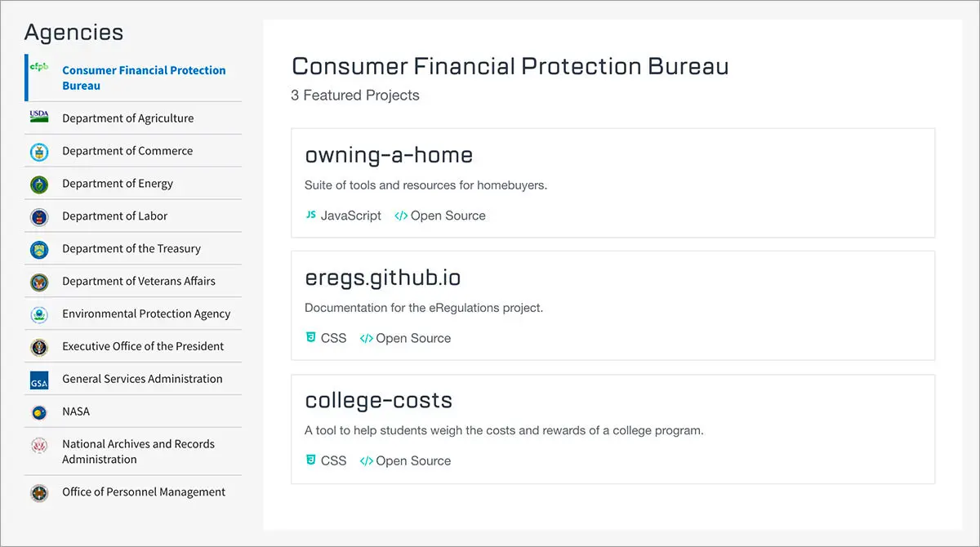Screen dimensions: 980x547
Task: Open Department of Veterans Affairs projects
Action: [138, 282]
